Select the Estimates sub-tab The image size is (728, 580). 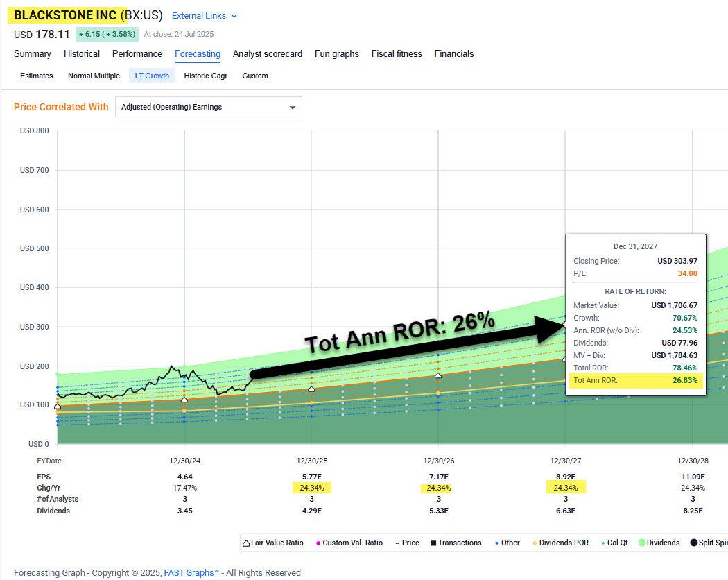point(37,76)
